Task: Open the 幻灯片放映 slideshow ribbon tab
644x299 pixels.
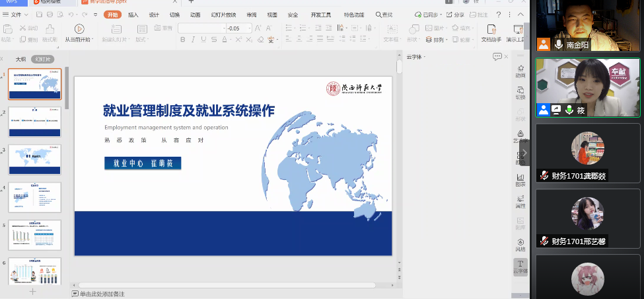Action: pos(223,15)
